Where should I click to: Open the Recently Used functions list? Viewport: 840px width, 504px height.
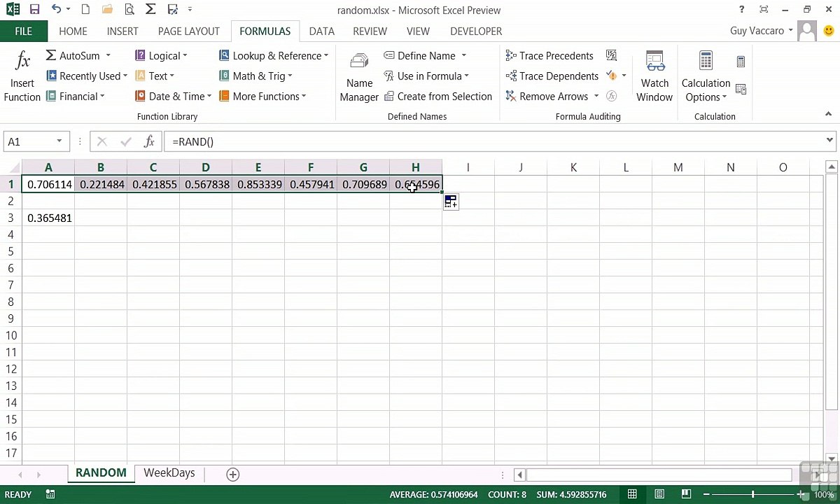(87, 76)
